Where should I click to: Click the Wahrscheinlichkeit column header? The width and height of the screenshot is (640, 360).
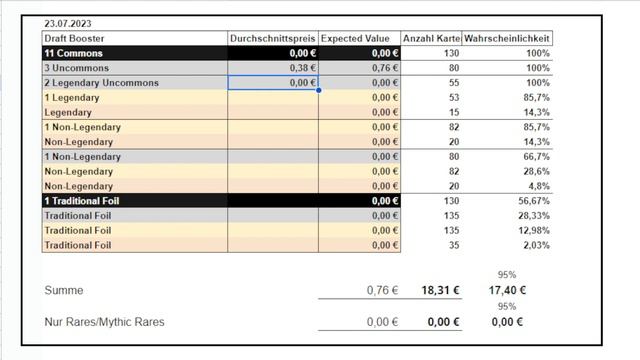(x=507, y=38)
